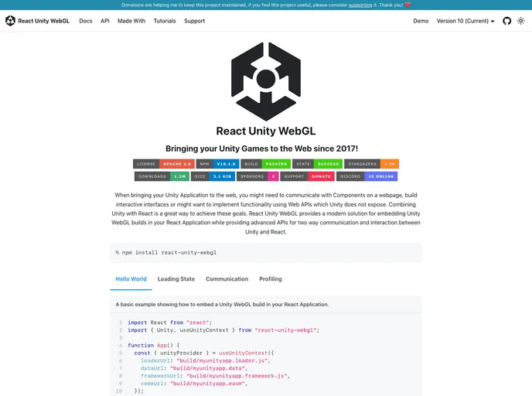Click the React Unity WebGL heading
Image resolution: width=532 pixels, height=396 pixels.
click(x=266, y=131)
